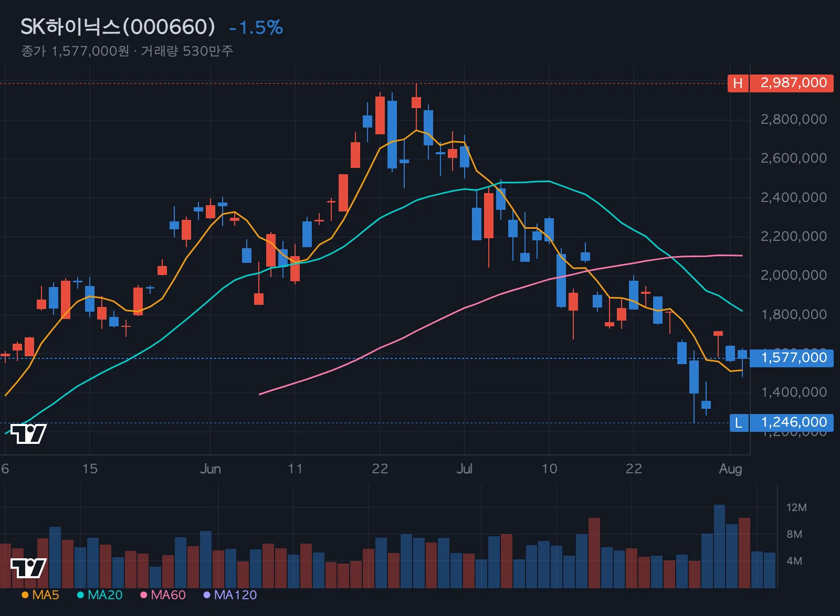Image resolution: width=840 pixels, height=616 pixels.
Task: Click the 1,577,000 current price tag
Action: point(792,358)
